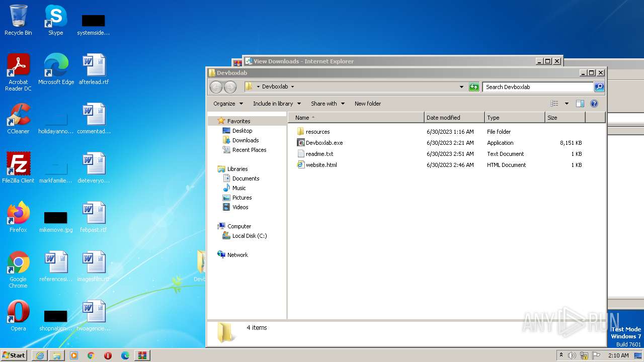Image resolution: width=644 pixels, height=362 pixels.
Task: Open afterlead.rtf document on desktop
Action: click(94, 69)
